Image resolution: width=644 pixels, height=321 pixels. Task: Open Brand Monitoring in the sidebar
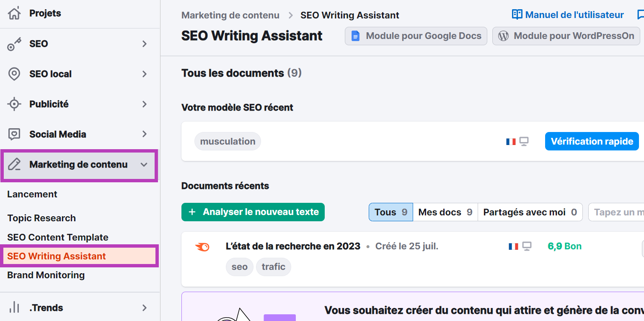pyautogui.click(x=46, y=275)
